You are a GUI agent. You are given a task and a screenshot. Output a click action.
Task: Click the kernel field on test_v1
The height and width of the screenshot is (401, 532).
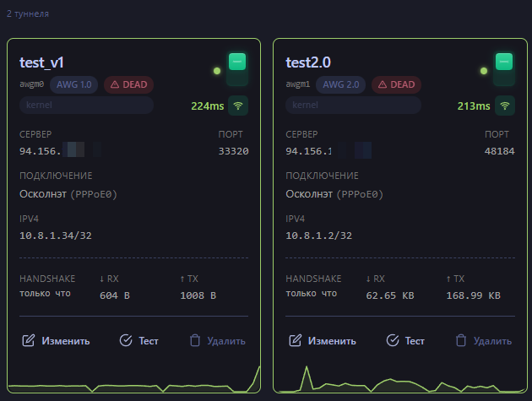click(x=86, y=106)
